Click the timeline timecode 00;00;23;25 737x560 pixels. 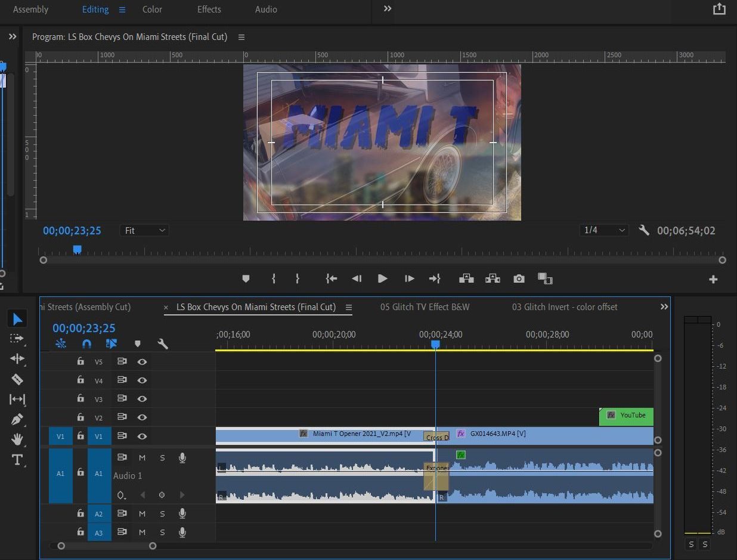84,328
